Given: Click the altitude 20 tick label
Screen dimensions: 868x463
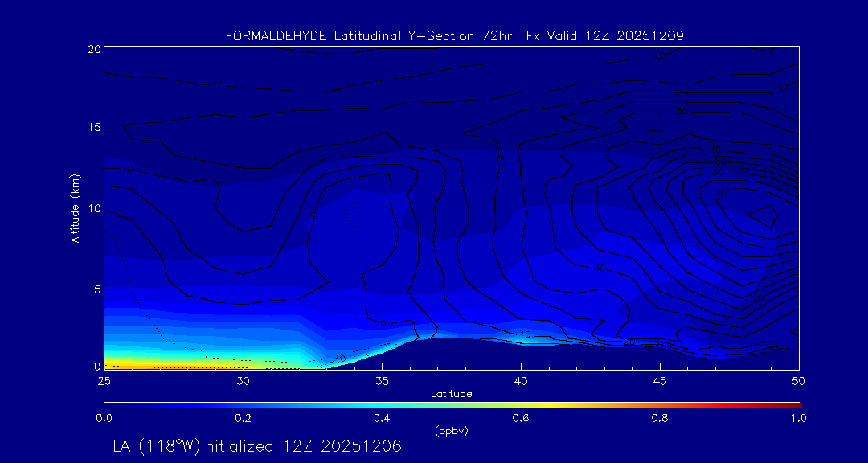Looking at the screenshot, I should point(92,48).
